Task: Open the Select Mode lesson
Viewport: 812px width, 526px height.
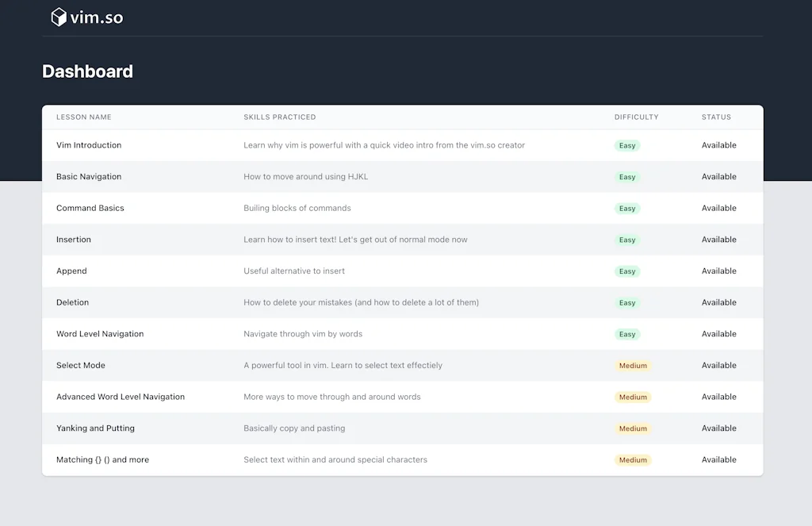Action: tap(80, 365)
